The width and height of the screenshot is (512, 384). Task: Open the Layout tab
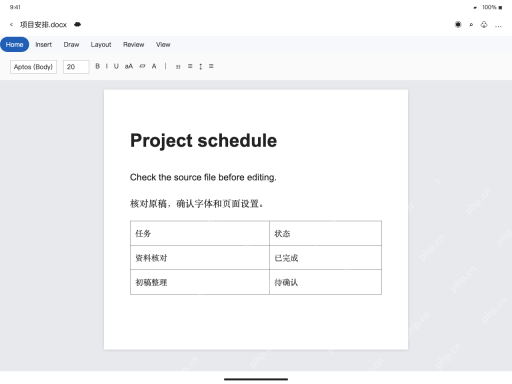[x=101, y=45]
